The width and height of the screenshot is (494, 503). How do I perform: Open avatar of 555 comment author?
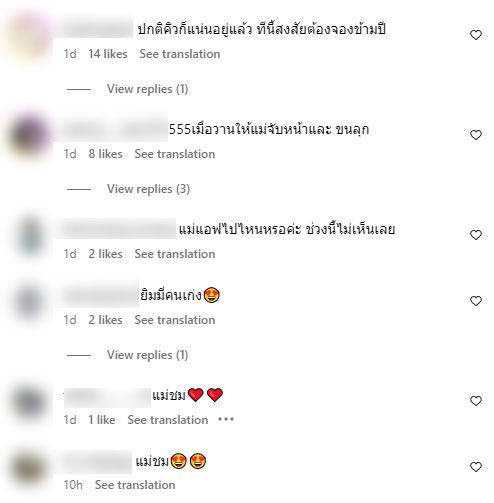click(29, 136)
